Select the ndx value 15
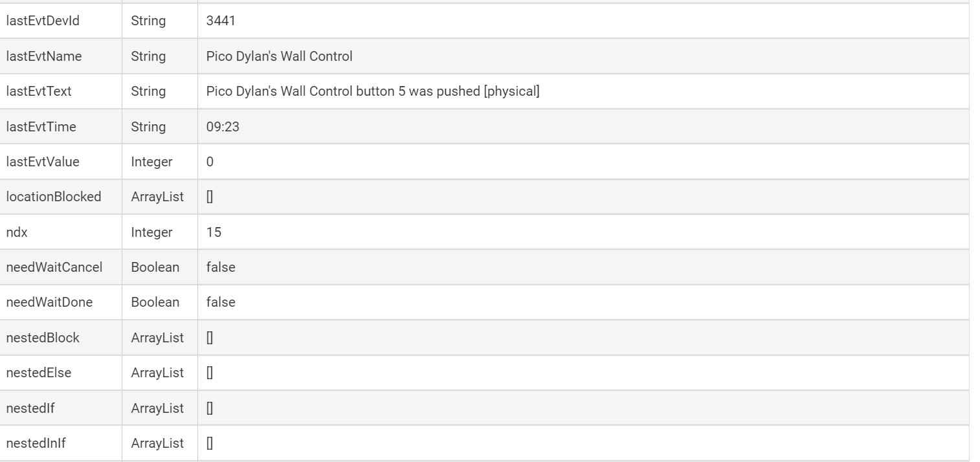Viewport: 980px width, 462px height. coord(214,232)
